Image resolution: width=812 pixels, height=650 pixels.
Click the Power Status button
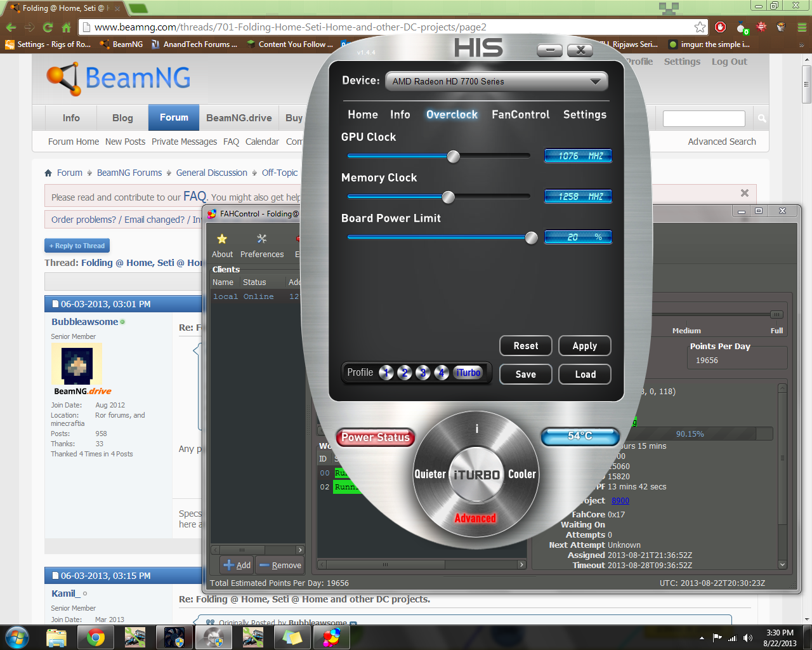click(x=376, y=437)
